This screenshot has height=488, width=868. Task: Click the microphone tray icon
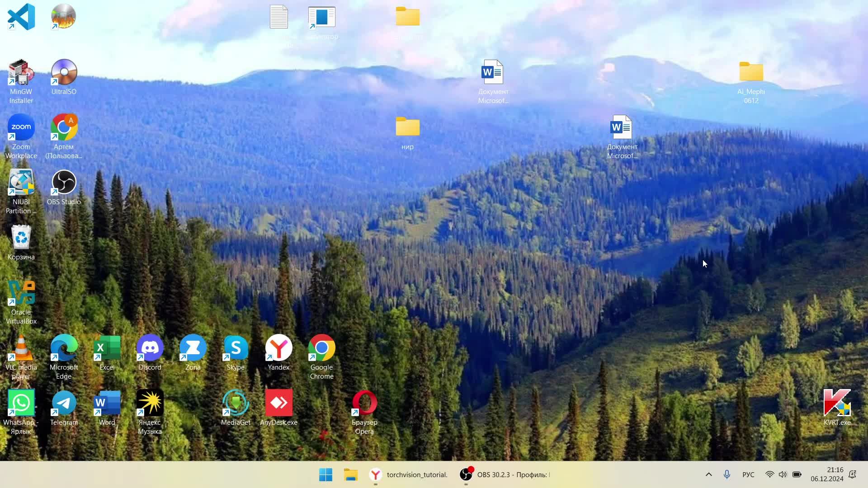[x=727, y=474]
